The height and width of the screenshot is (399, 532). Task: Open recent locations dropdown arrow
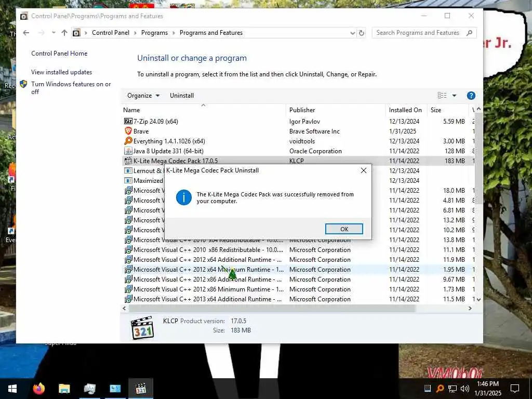pos(54,33)
